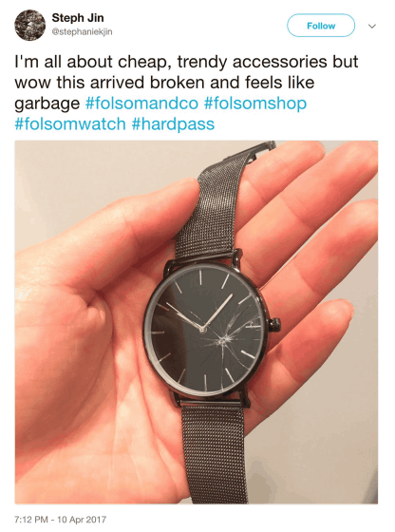
Task: Click the watch crown knob in photo
Action: pyautogui.click(x=275, y=325)
